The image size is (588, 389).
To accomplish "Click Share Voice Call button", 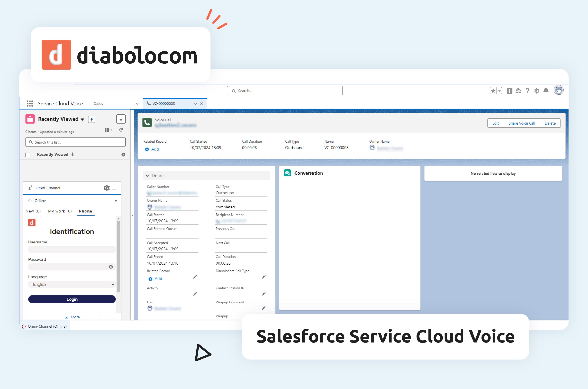I will tap(521, 123).
